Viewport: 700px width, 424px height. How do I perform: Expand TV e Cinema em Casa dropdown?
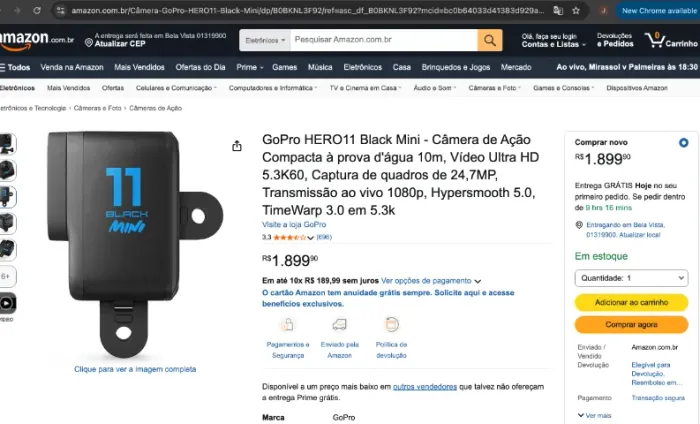tap(365, 88)
